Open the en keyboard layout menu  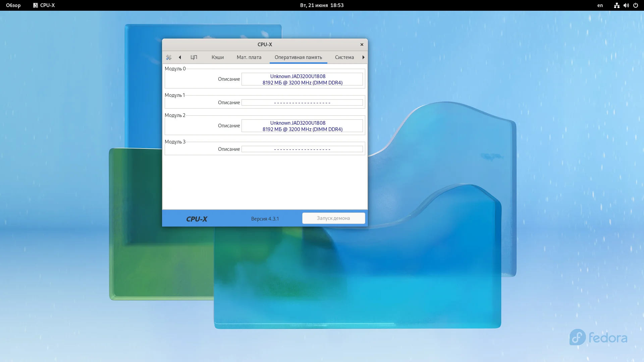pos(600,5)
